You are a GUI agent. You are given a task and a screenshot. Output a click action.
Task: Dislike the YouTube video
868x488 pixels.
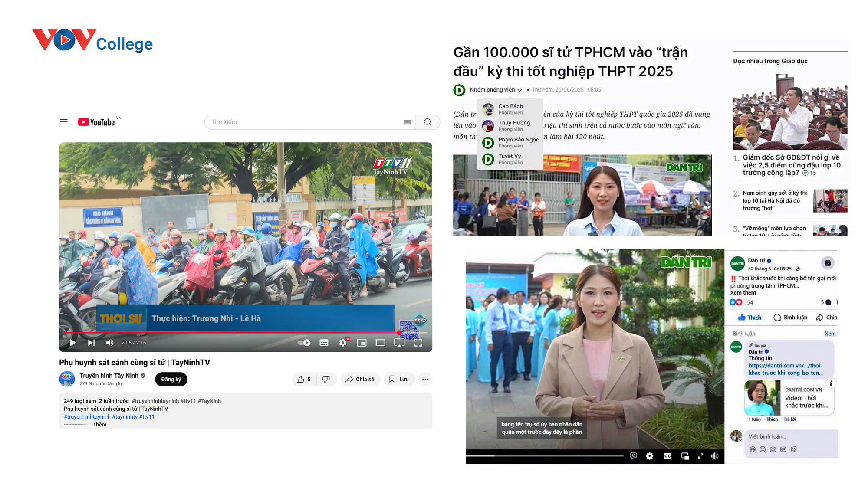coord(326,380)
